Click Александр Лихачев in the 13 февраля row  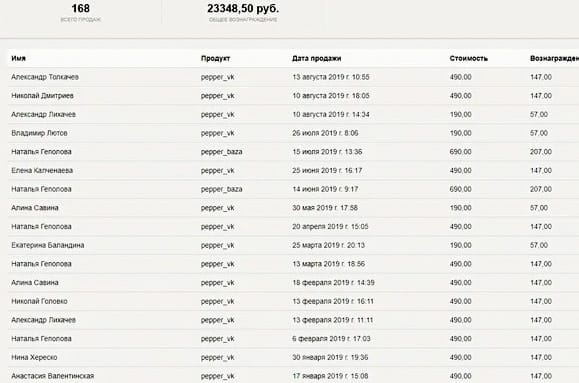pyautogui.click(x=44, y=320)
